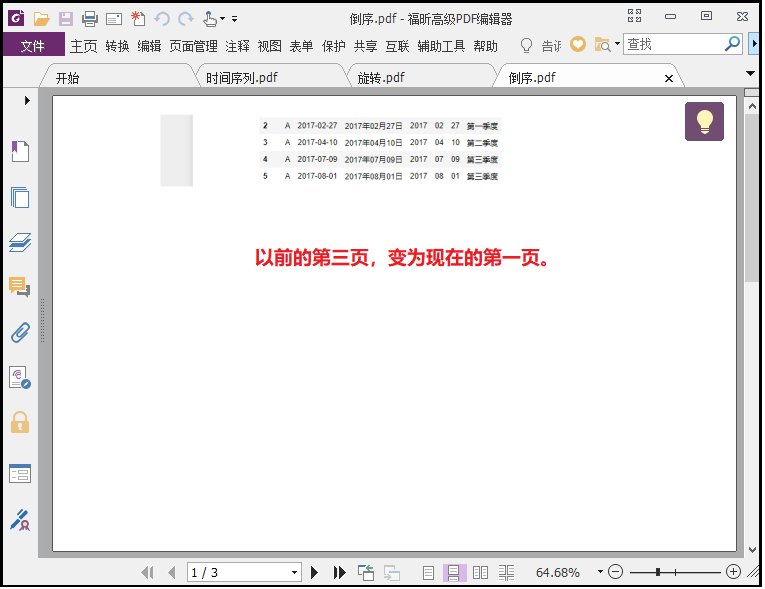Open the form fields panel icon
This screenshot has width=765, height=589.
20,473
